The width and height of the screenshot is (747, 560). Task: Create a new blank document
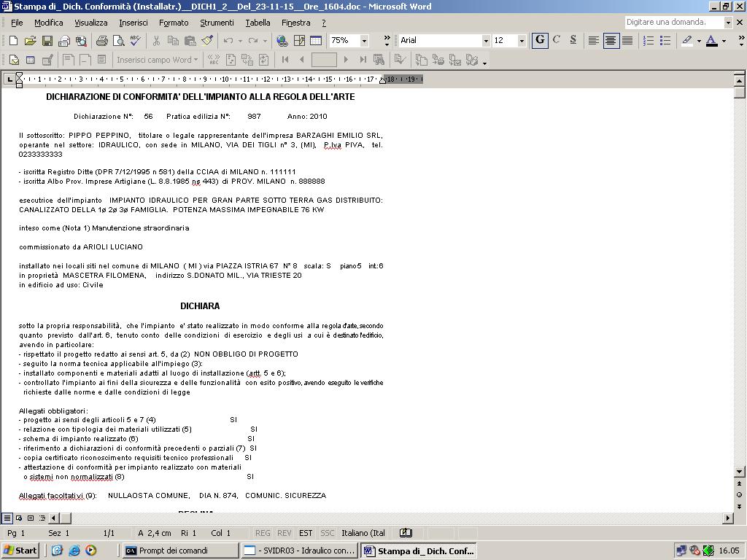13,41
